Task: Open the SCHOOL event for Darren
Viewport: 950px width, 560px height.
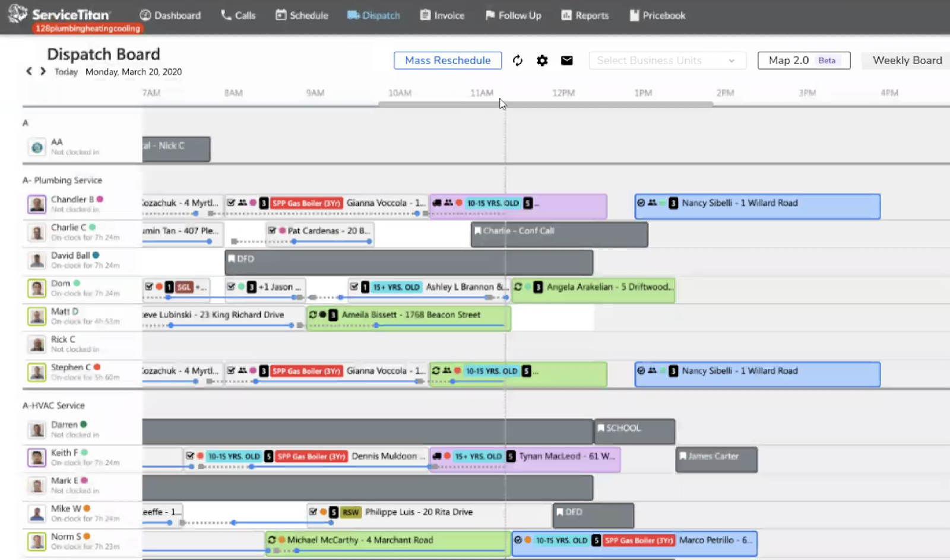Action: click(x=635, y=431)
